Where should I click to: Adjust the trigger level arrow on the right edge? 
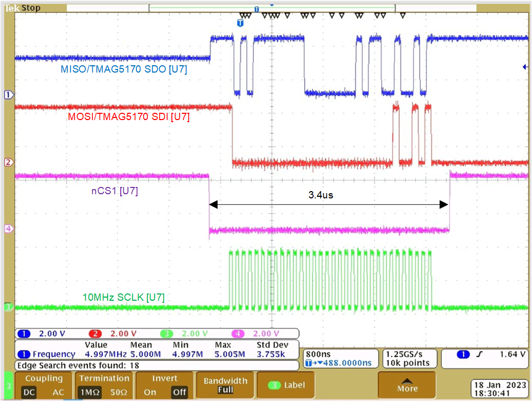tap(526, 66)
